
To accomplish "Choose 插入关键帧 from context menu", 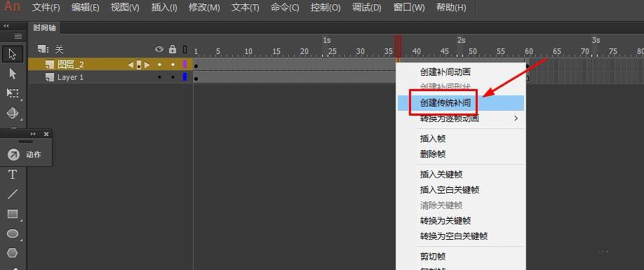I will tap(461, 175).
